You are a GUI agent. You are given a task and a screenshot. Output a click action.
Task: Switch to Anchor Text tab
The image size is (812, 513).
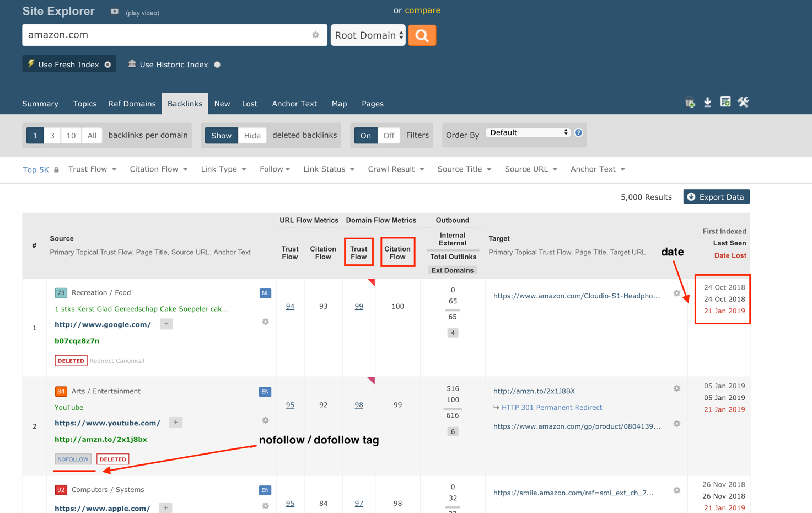pyautogui.click(x=294, y=104)
